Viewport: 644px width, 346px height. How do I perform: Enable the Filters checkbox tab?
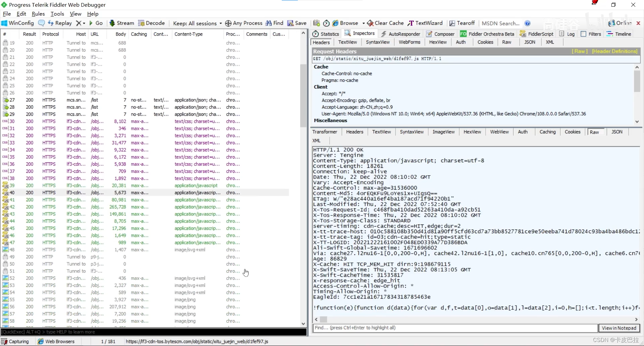click(x=591, y=34)
